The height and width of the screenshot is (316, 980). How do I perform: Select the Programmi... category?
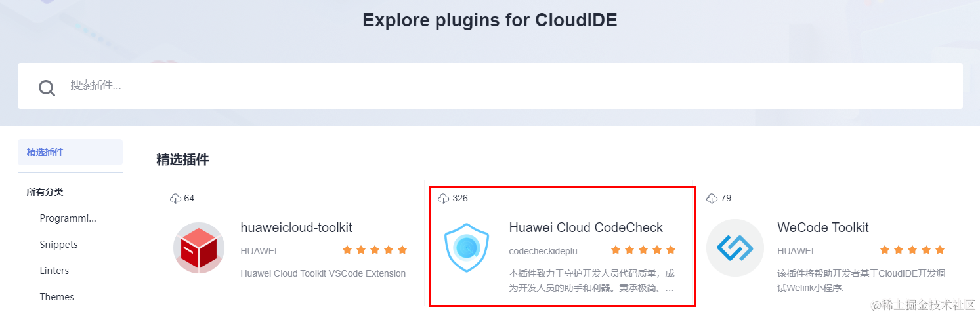tap(68, 218)
